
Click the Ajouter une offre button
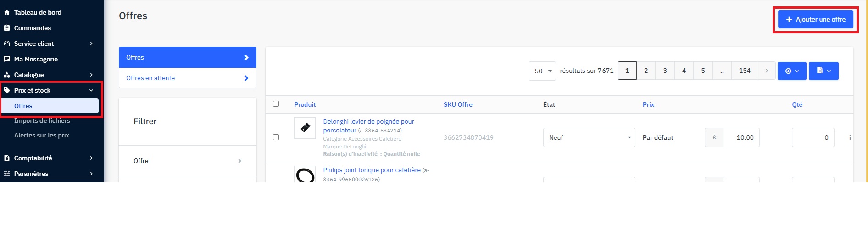pyautogui.click(x=815, y=20)
